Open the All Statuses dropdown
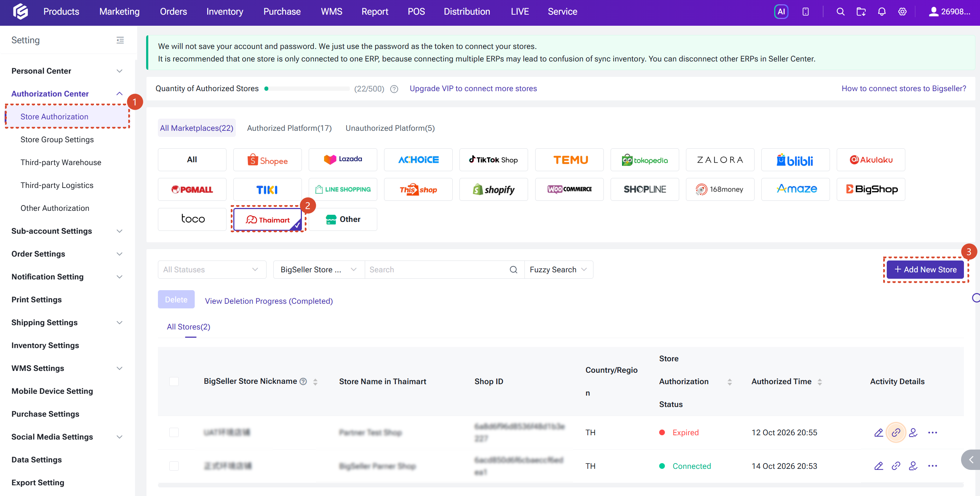 212,269
